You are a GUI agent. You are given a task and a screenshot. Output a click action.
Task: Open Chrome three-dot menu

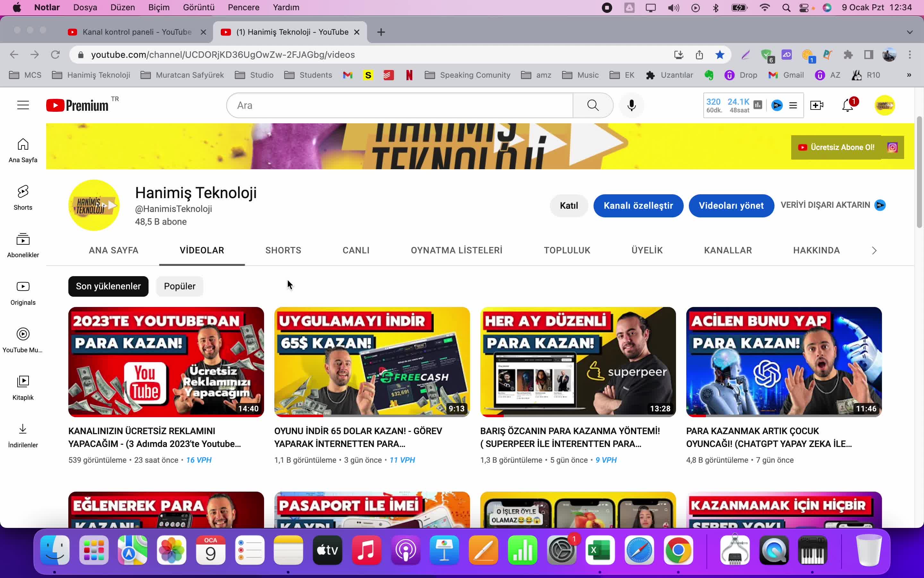(910, 55)
